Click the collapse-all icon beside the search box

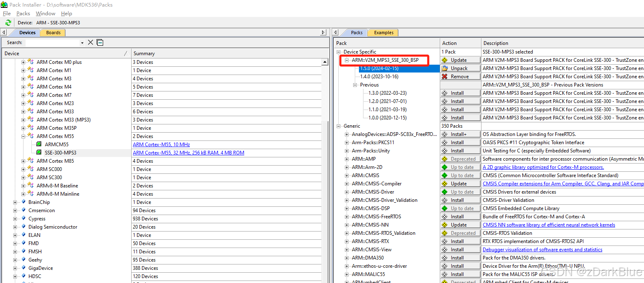click(x=100, y=42)
